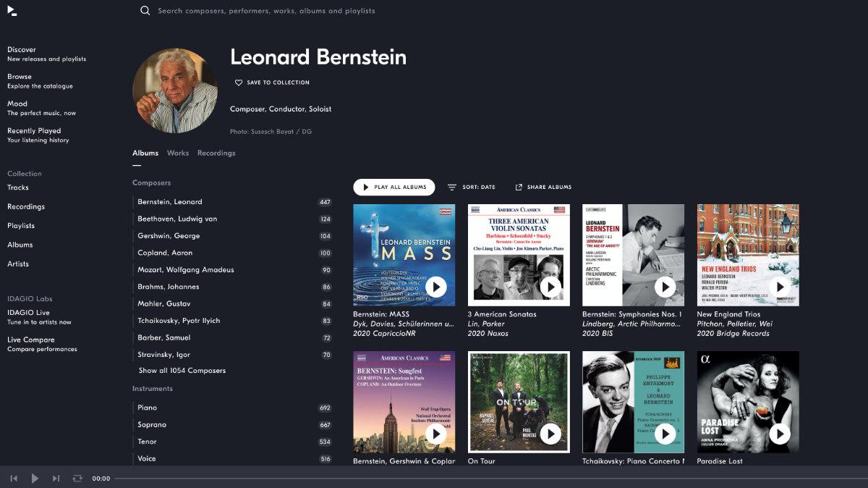
Task: Click Share Albums button
Action: pos(543,188)
